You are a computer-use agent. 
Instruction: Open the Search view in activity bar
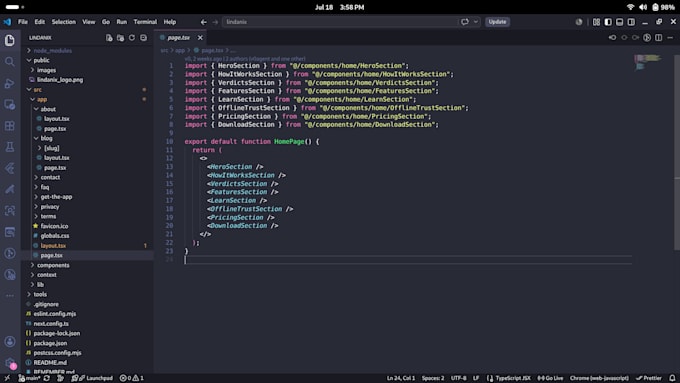coord(10,62)
